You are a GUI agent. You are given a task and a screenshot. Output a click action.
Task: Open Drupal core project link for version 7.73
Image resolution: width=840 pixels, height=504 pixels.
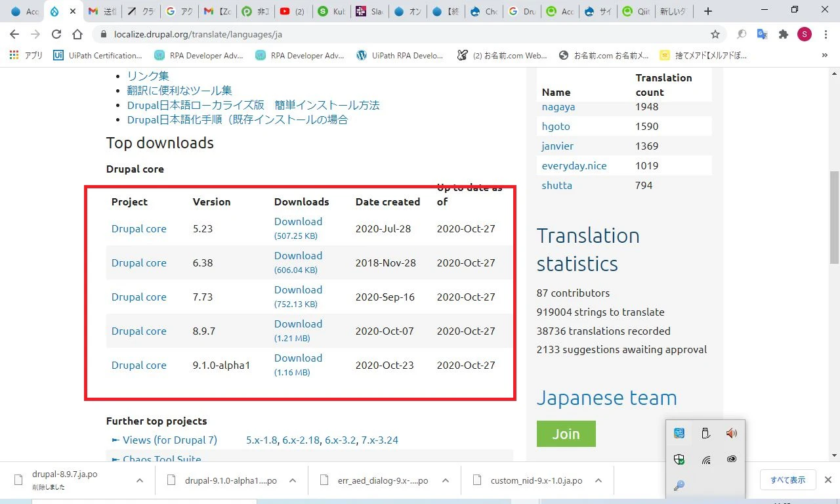pos(138,297)
